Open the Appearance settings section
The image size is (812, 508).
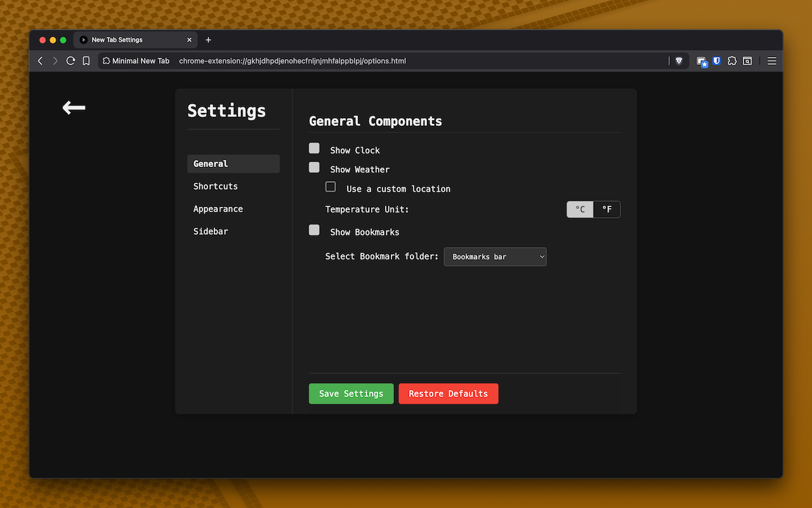pyautogui.click(x=218, y=209)
